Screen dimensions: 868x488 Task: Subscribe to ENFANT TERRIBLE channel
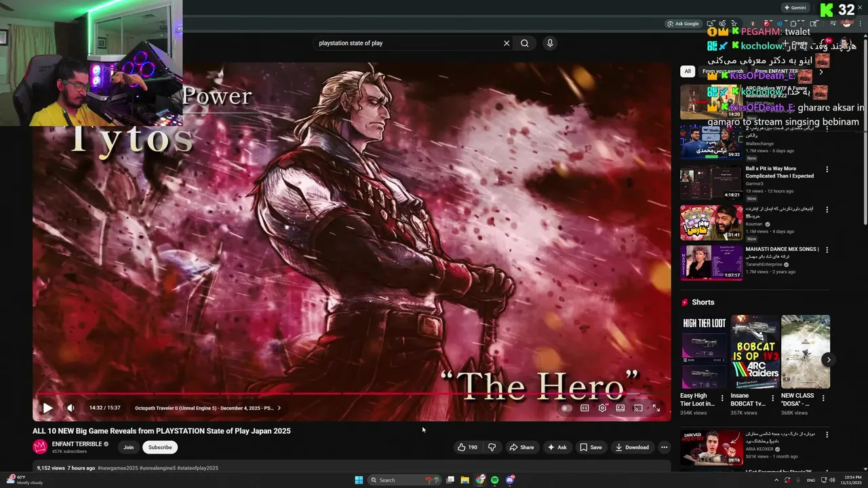[x=160, y=447]
